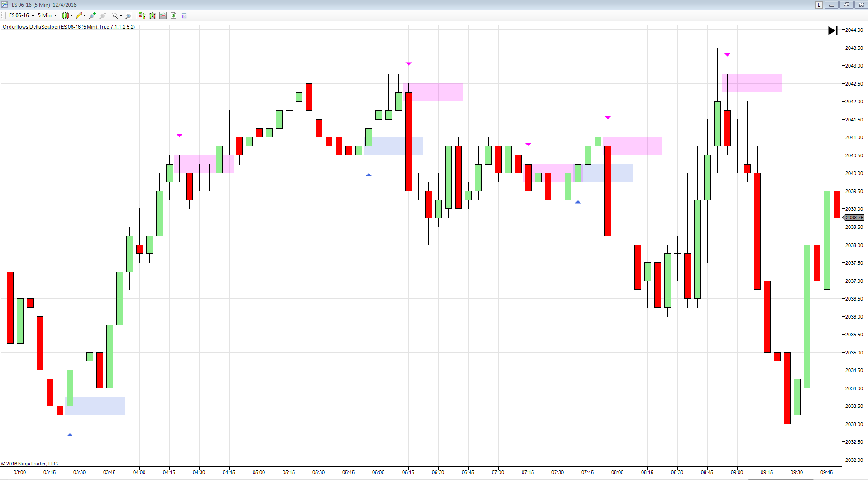Click the zoom in magnifier icon
This screenshot has height=480, width=868.
(92, 15)
